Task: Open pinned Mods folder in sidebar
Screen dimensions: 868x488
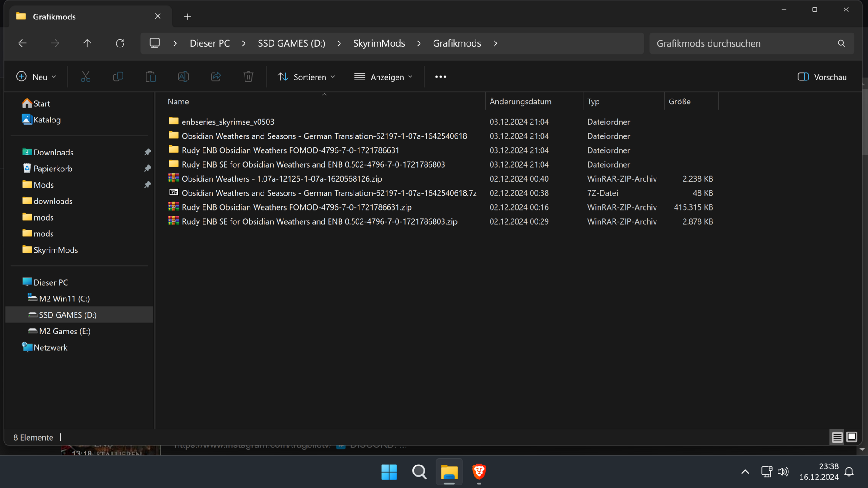Action: point(38,185)
